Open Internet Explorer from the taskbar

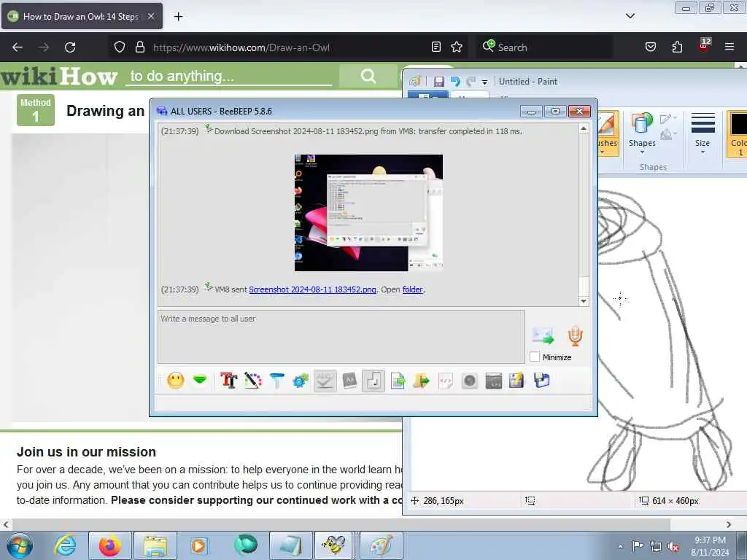[x=64, y=545]
